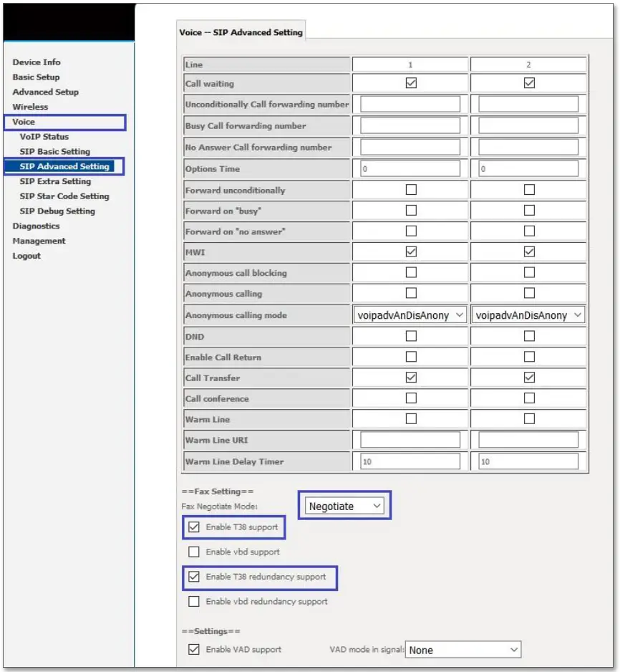Open the Device Info page

(x=35, y=62)
